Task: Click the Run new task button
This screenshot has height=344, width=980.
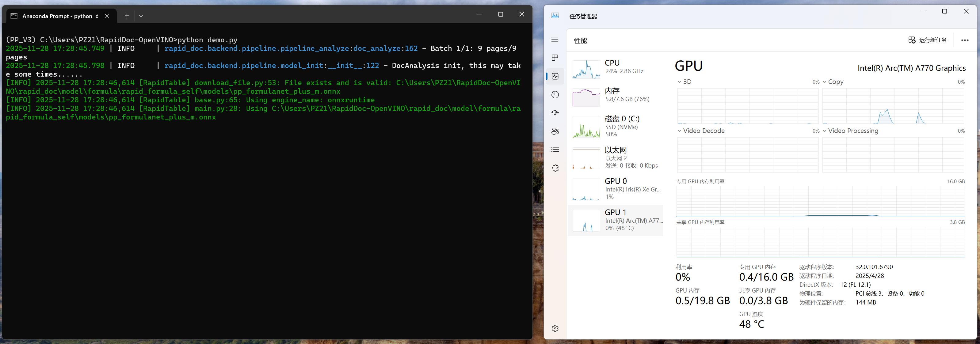Action: 928,40
